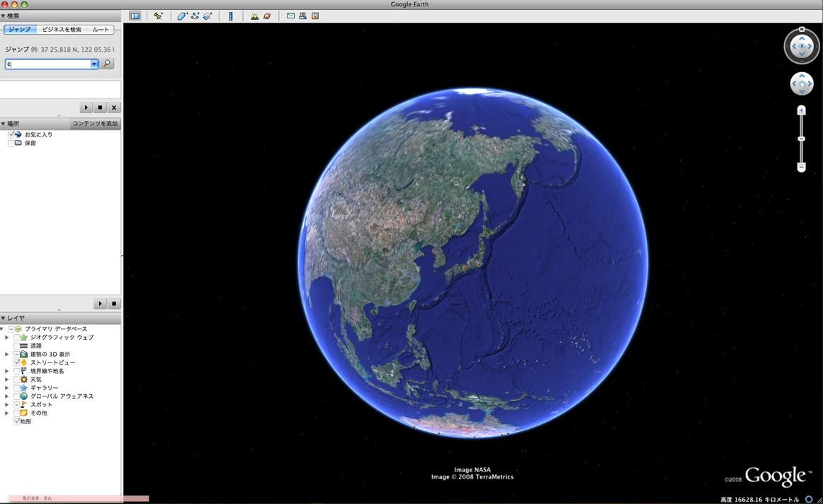Enable the 境界線や地名 layer checkbox

(x=17, y=371)
